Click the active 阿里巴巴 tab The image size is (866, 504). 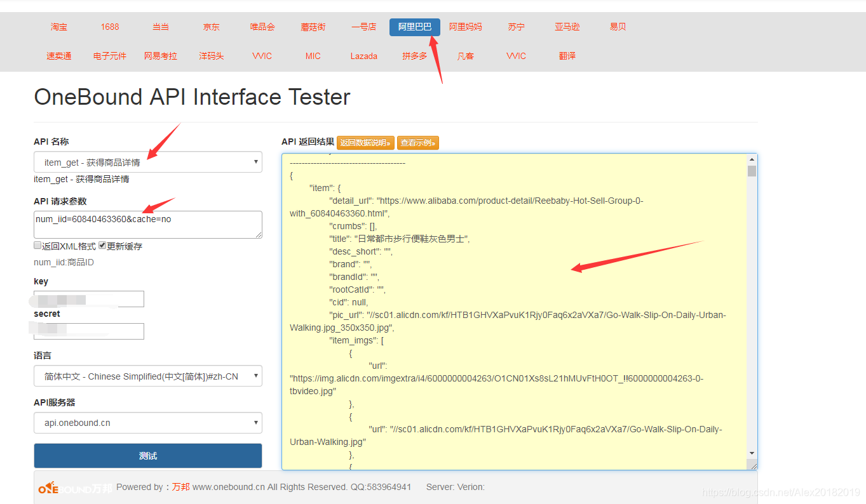[x=415, y=27]
